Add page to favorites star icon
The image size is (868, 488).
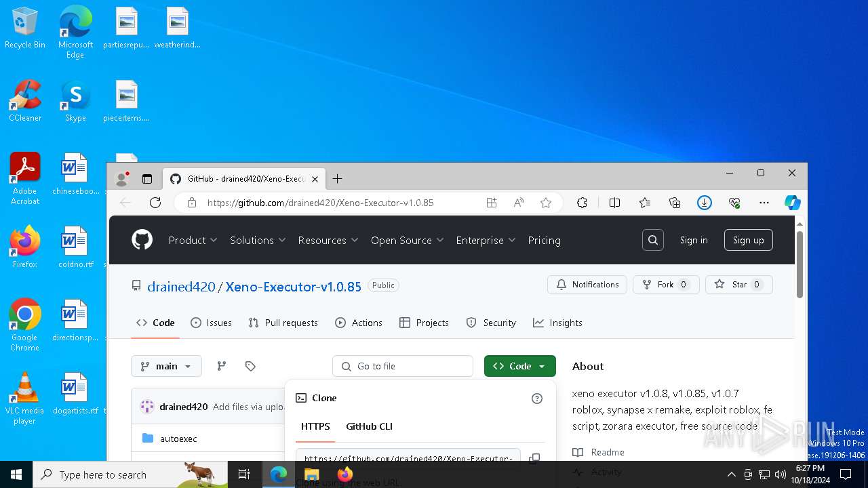pyautogui.click(x=546, y=203)
